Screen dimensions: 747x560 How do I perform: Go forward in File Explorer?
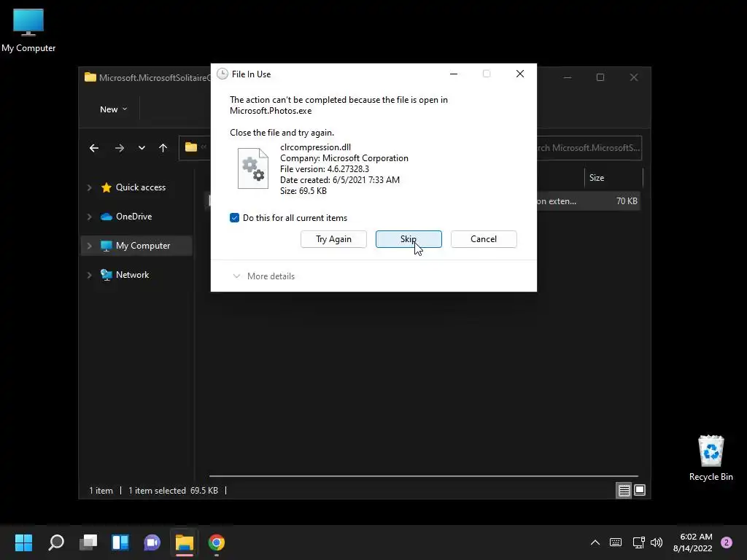pos(119,148)
